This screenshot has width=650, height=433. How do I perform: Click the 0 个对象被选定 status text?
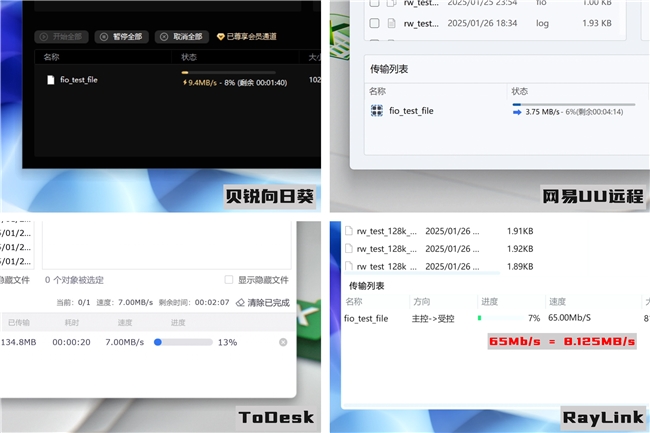coord(74,280)
